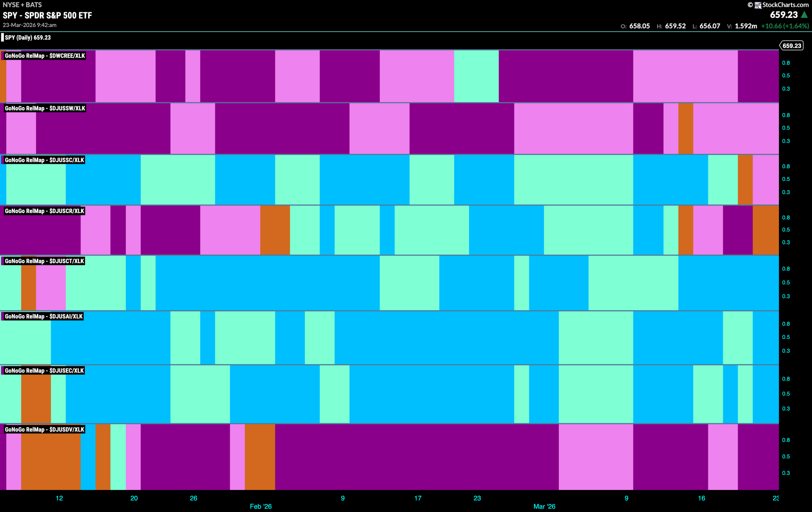Click the low price value 656.07
Screen dimensions: 812x512
710,26
